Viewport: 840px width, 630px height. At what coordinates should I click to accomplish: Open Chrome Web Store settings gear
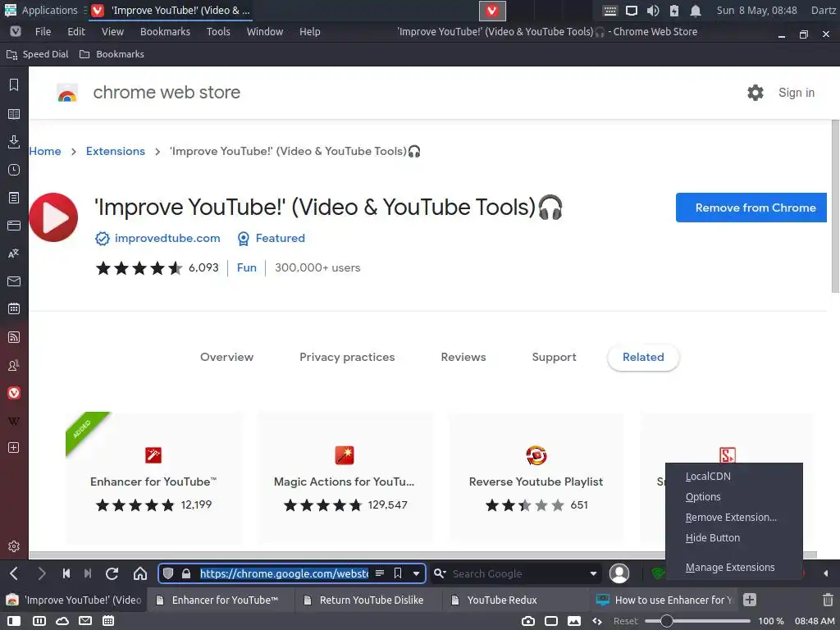click(756, 93)
